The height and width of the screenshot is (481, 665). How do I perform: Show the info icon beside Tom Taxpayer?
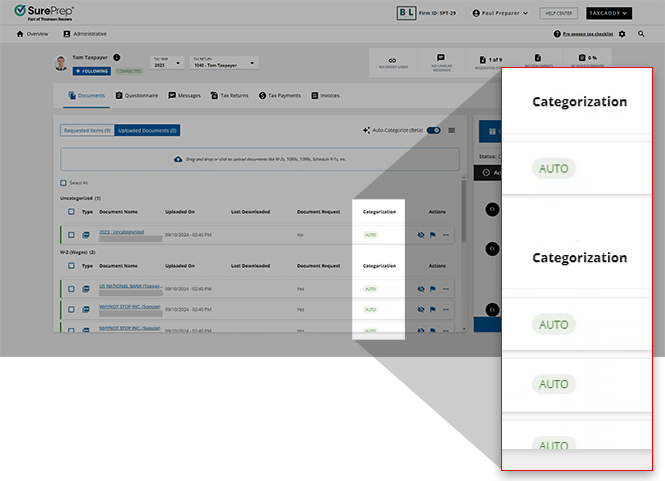pos(117,57)
